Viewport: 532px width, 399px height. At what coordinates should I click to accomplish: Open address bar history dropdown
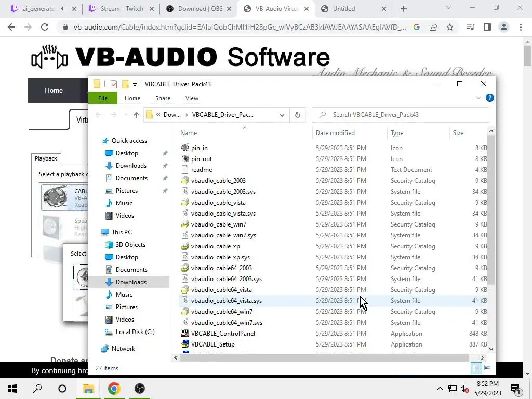point(282,115)
